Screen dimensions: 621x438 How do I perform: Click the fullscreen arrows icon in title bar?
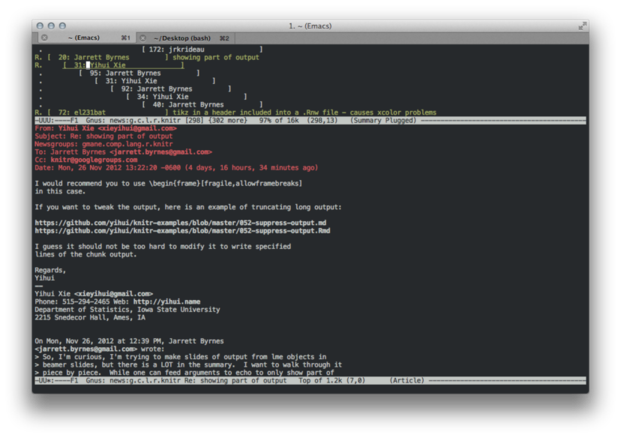(579, 25)
